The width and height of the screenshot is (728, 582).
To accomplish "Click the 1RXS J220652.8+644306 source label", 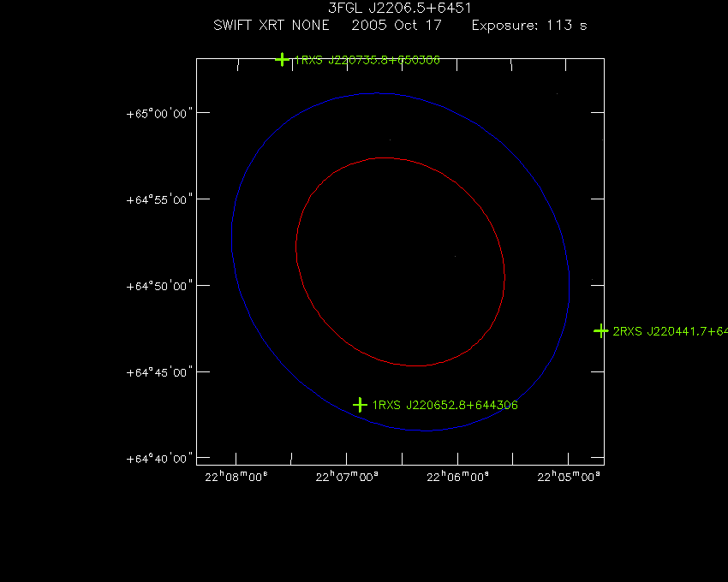I will point(445,405).
